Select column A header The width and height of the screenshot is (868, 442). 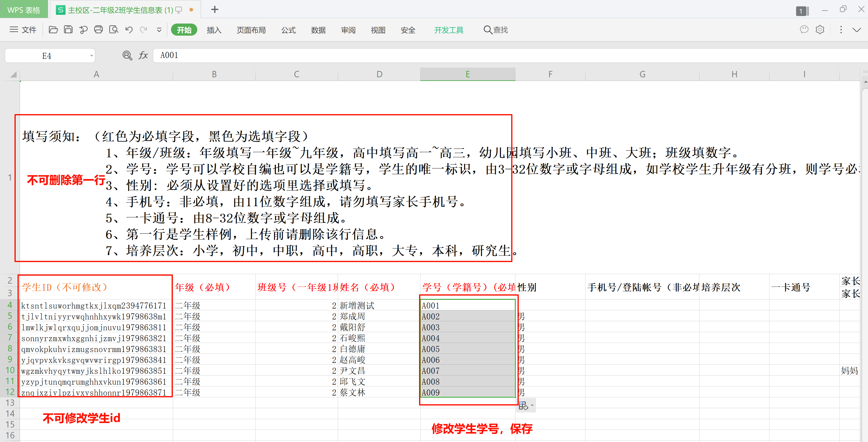[x=96, y=74]
